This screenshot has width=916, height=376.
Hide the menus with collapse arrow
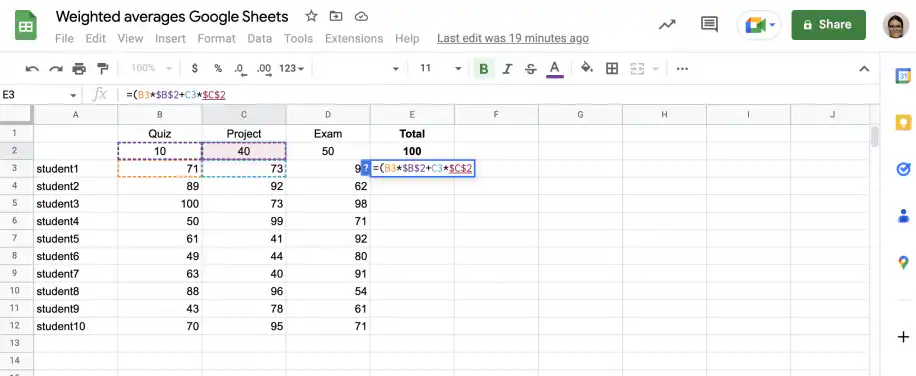click(864, 69)
